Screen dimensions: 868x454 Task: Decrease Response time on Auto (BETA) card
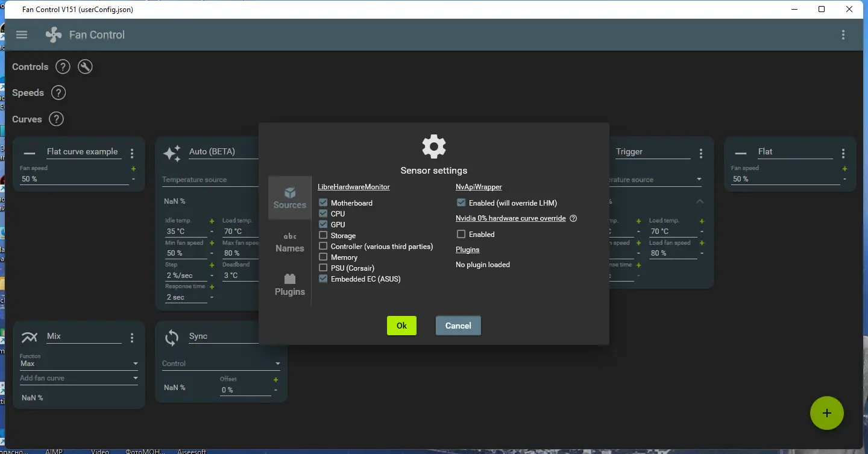(212, 297)
